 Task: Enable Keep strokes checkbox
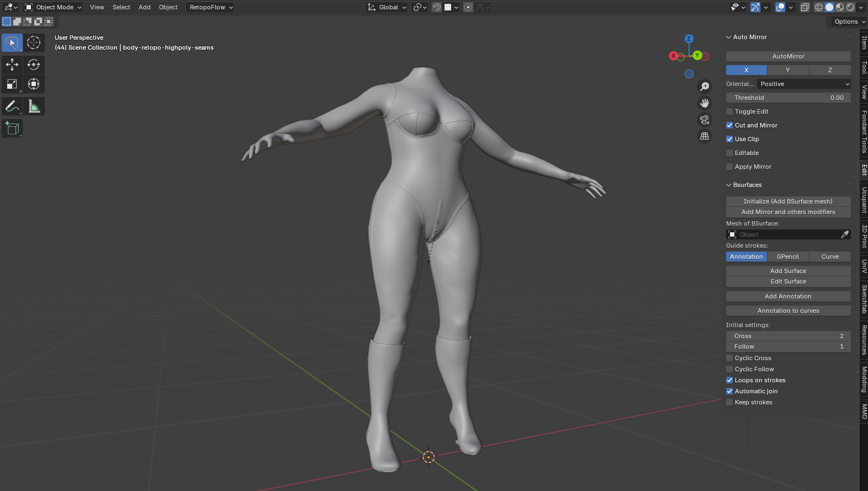point(729,402)
